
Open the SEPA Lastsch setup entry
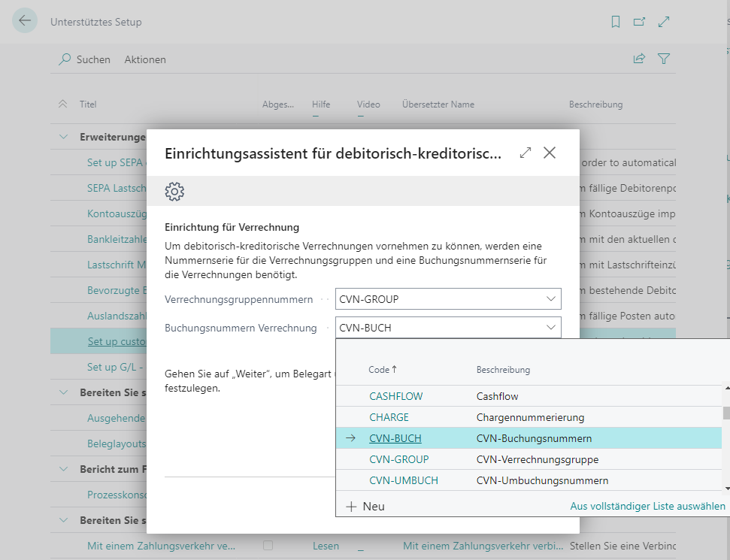117,188
